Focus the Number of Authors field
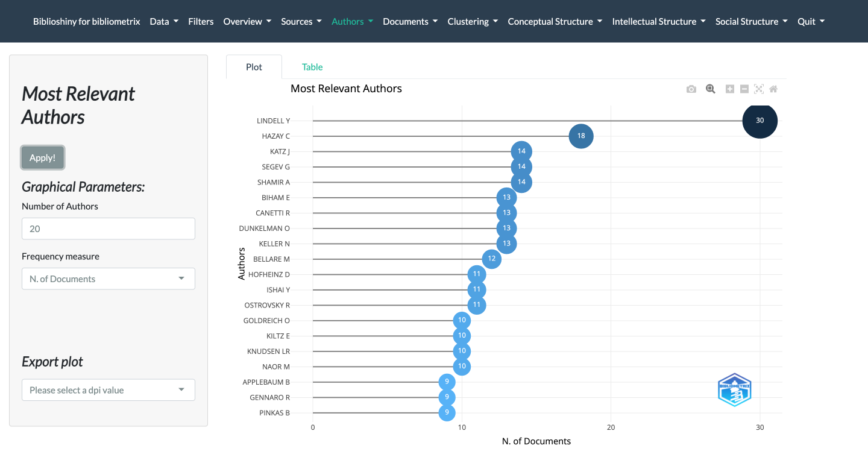This screenshot has height=460, width=868. point(108,228)
